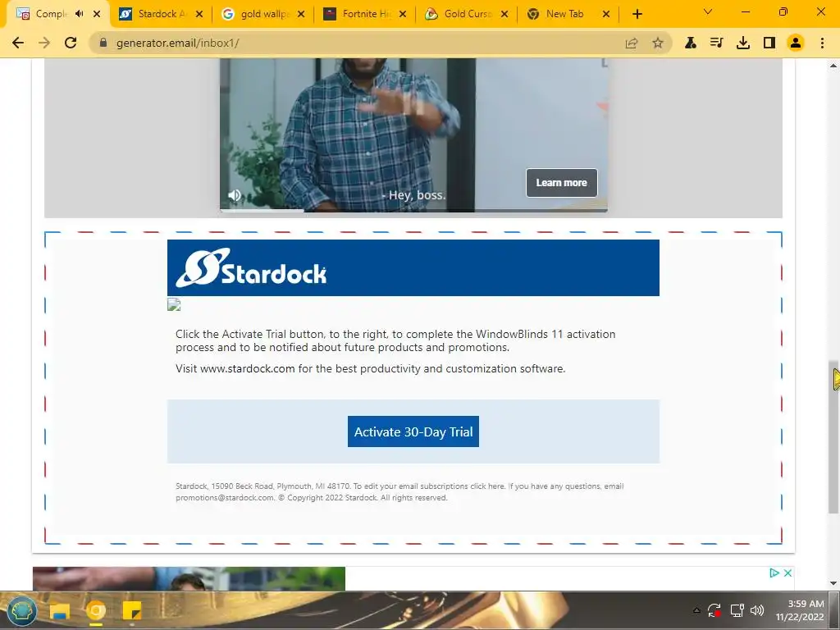Click the broken image placeholder under banner
This screenshot has width=840, height=630.
point(174,305)
